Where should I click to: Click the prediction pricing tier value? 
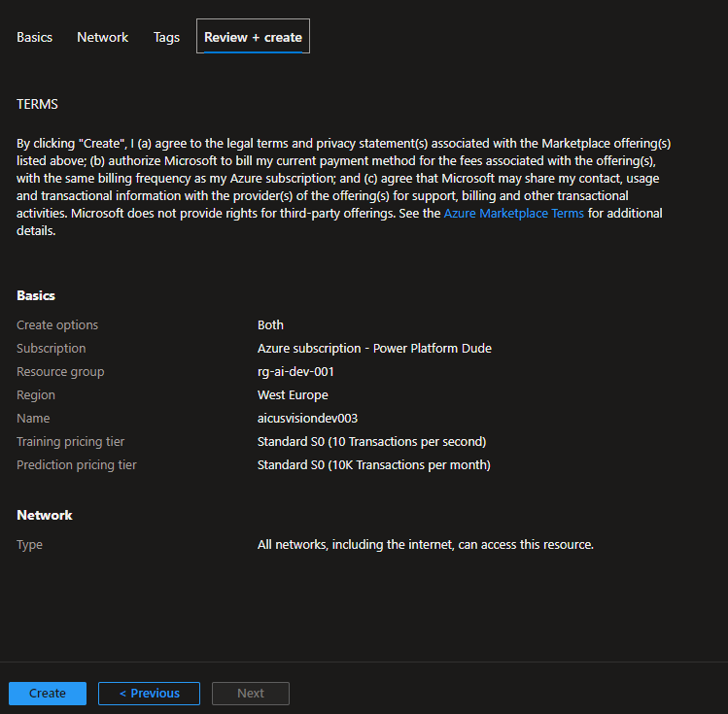tap(373, 464)
